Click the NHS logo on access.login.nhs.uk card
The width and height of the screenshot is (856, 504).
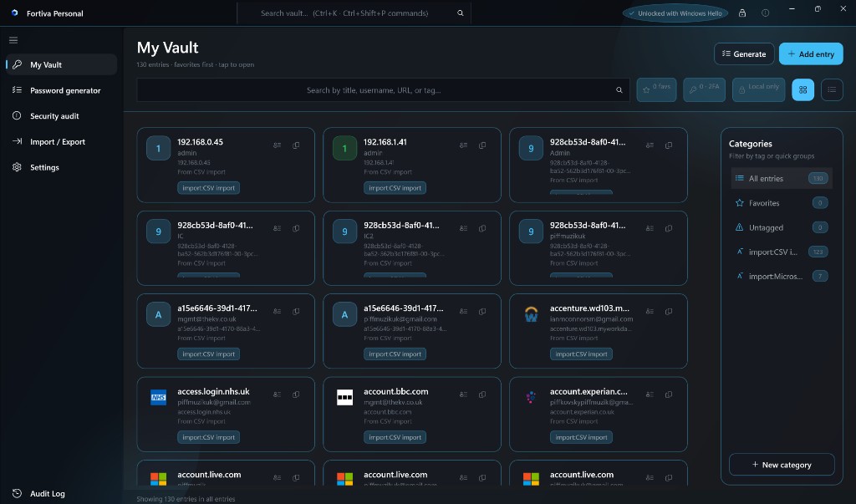coord(158,398)
